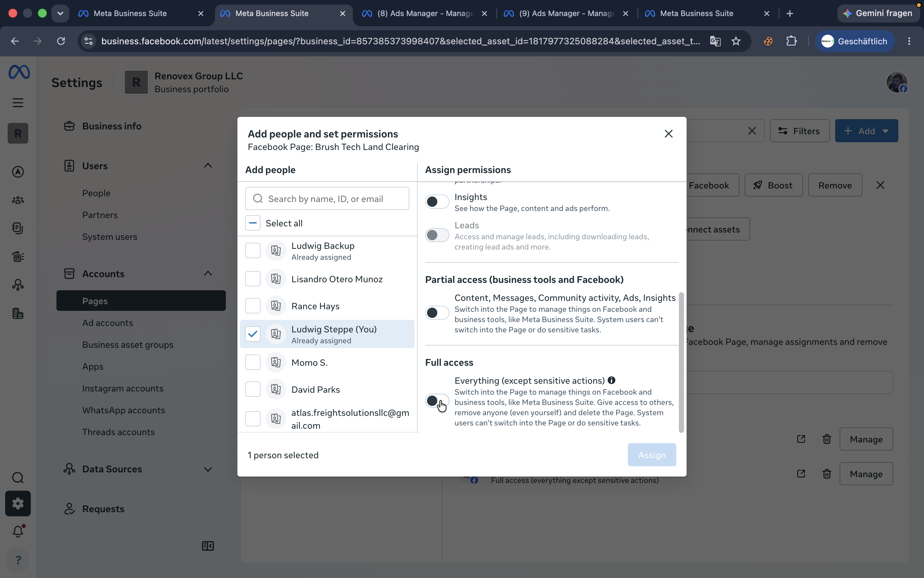
Task: Open the new tab plus button
Action: (790, 13)
